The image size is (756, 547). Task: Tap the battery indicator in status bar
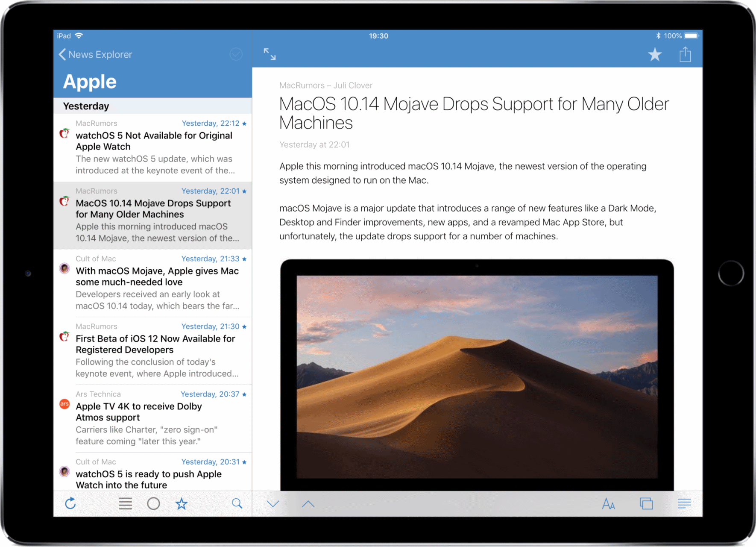tap(692, 36)
